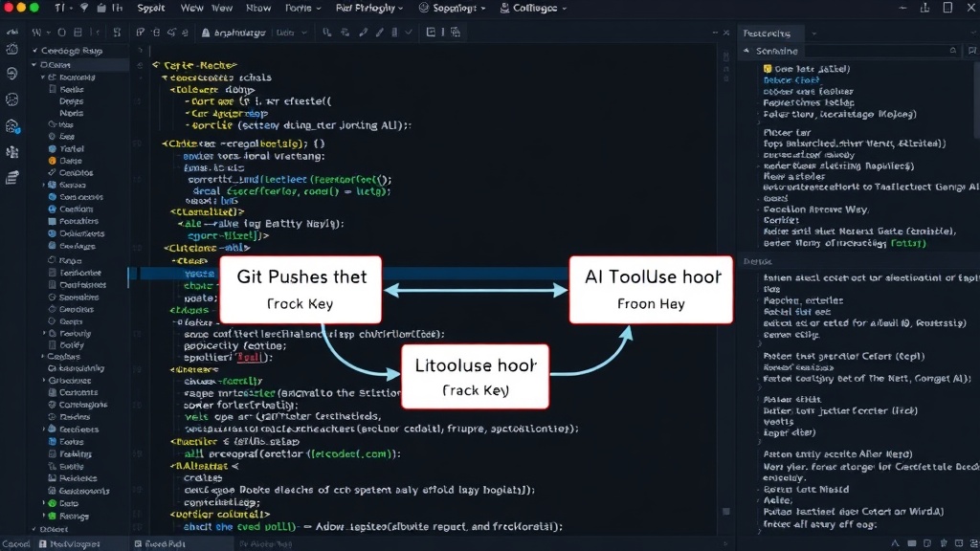Click the orange circle file icon in the tree
This screenshot has width=980, height=551.
click(53, 161)
